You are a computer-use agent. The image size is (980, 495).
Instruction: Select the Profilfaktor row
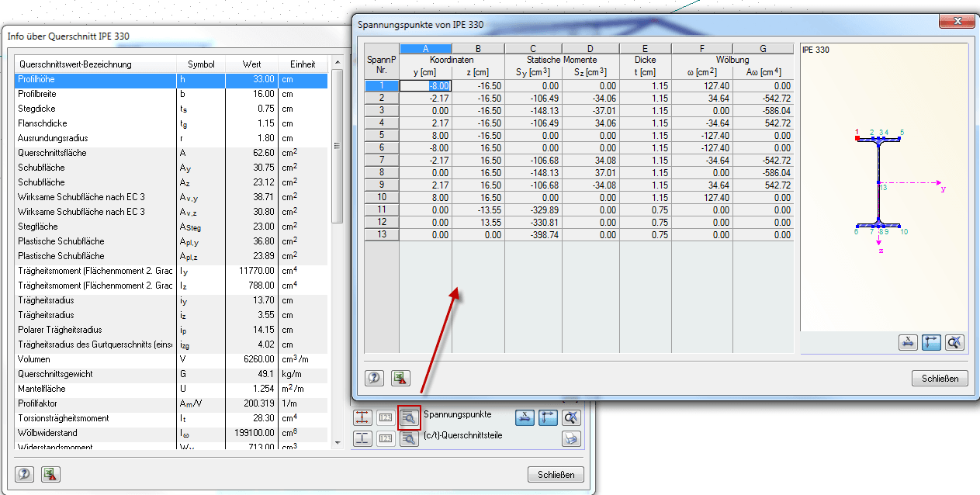[171, 403]
